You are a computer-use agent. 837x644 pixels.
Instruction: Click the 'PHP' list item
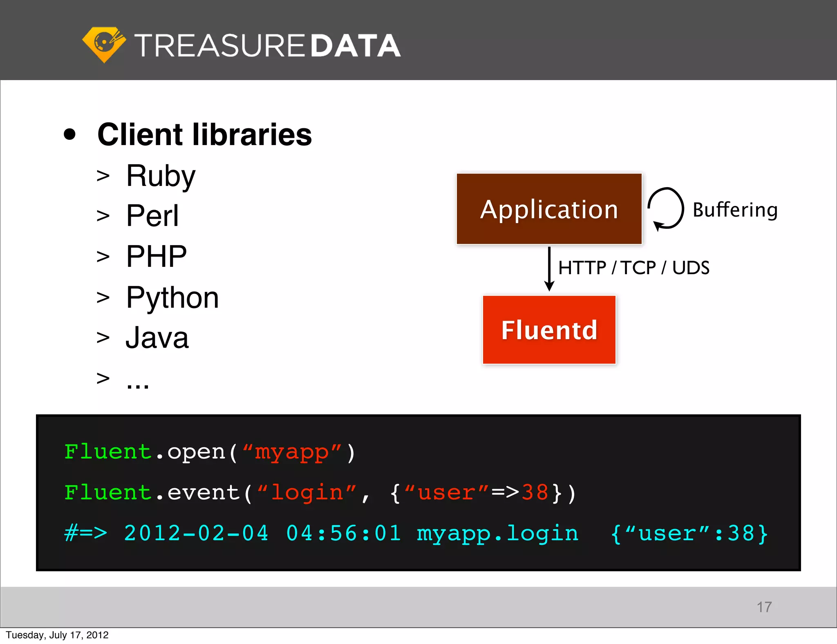click(157, 256)
